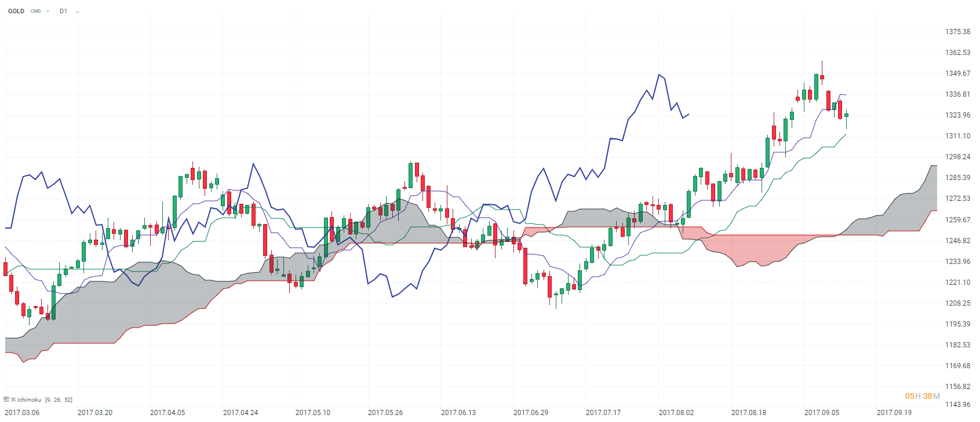Click price level 1246.82 on axis

pos(957,241)
